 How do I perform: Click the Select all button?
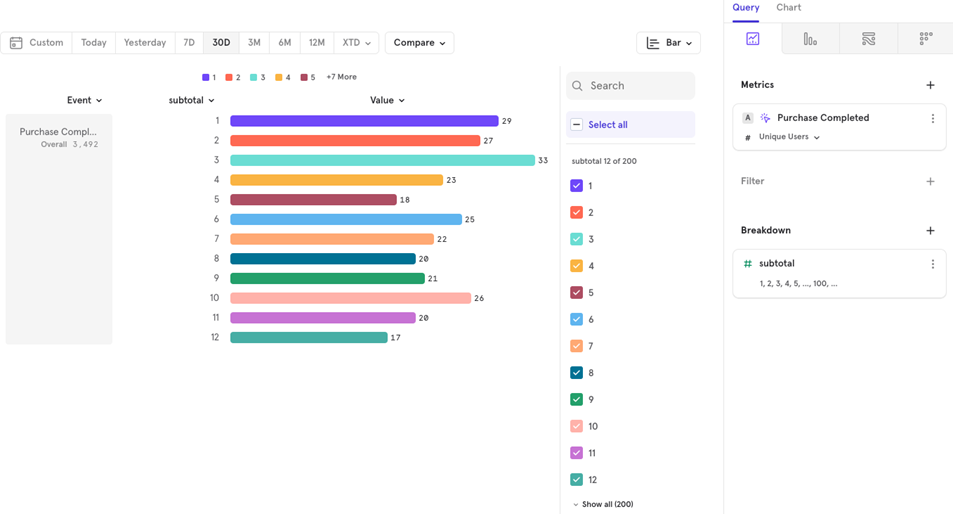(x=607, y=125)
